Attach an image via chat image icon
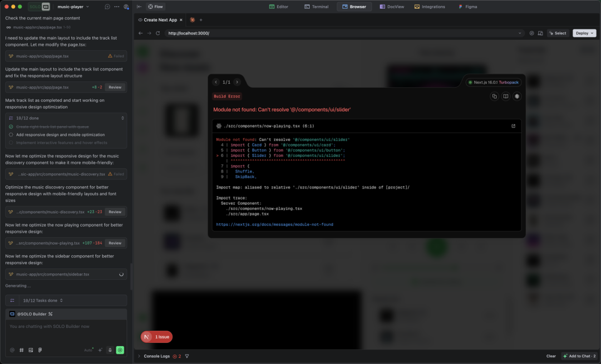The image size is (601, 364). click(x=31, y=350)
